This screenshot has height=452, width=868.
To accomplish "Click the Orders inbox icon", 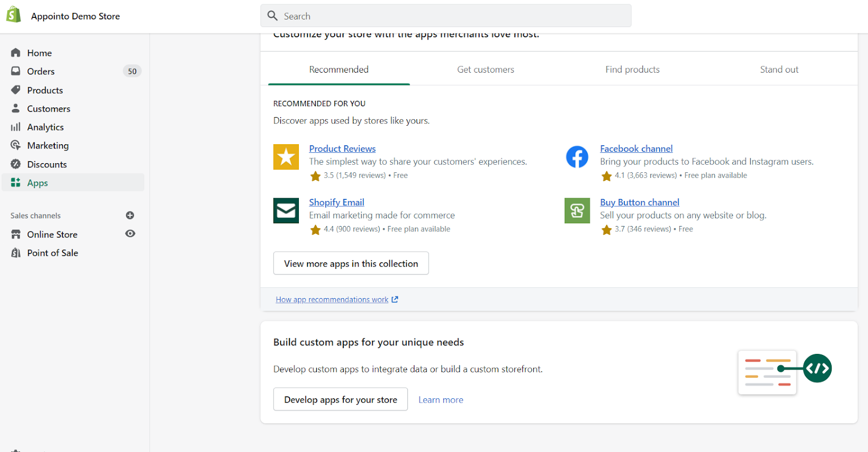I will pyautogui.click(x=16, y=71).
